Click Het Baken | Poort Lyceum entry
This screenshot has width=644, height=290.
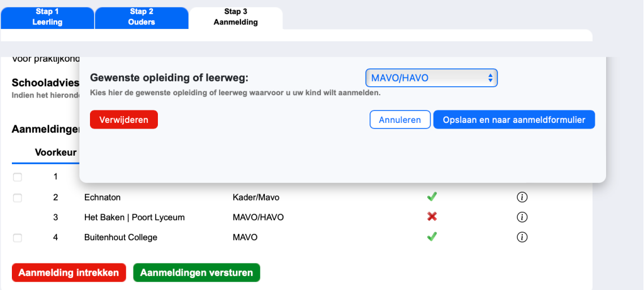pyautogui.click(x=134, y=217)
